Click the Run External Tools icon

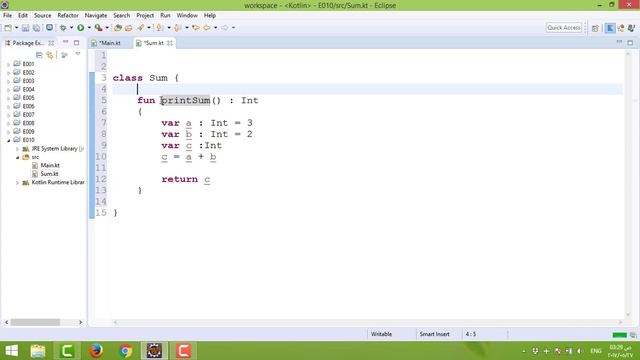pos(98,28)
